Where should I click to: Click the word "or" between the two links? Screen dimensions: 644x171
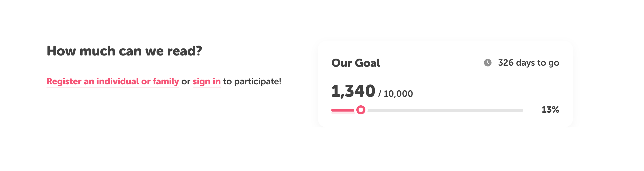(x=186, y=82)
